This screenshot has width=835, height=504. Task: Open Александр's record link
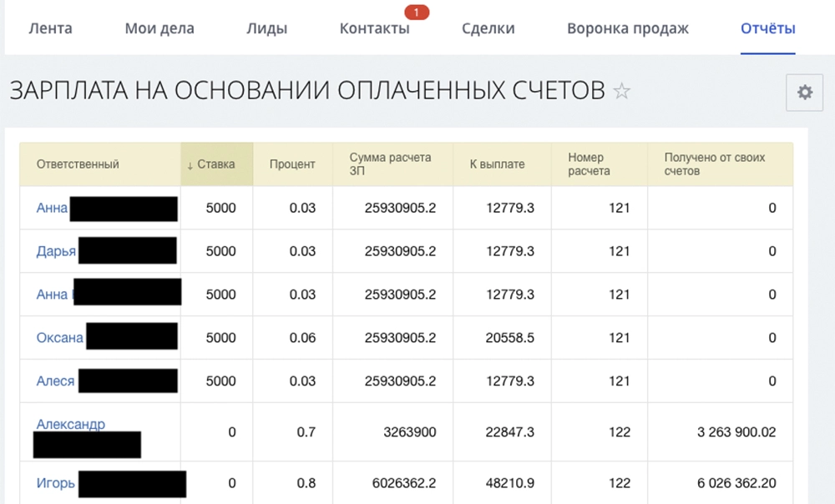tap(70, 424)
